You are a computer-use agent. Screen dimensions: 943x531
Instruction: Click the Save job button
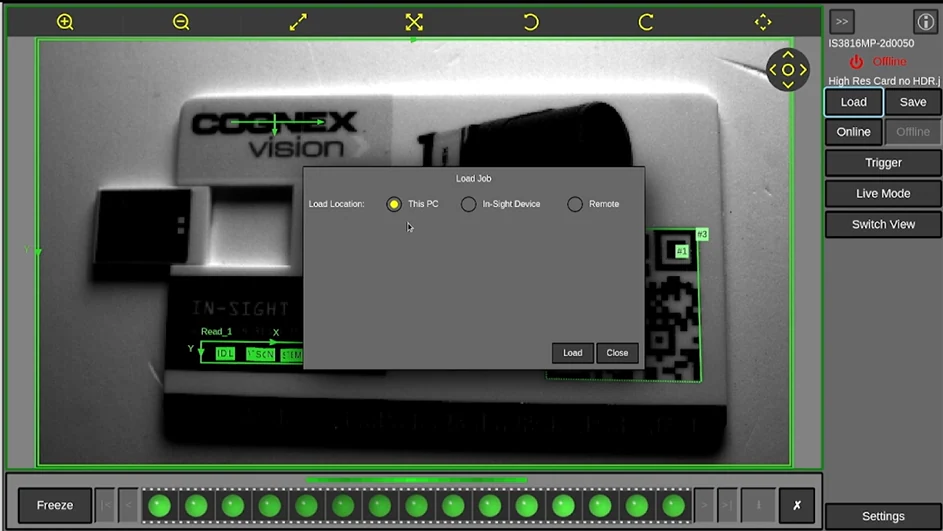point(912,102)
